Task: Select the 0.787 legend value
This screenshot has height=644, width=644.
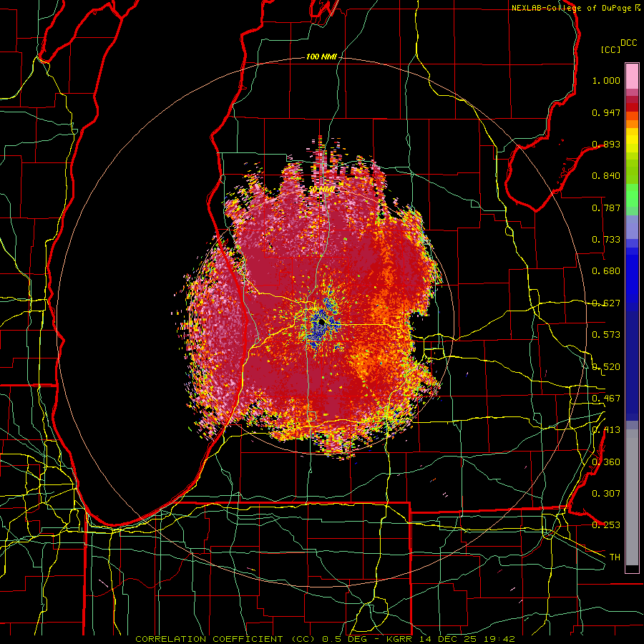Action: (606, 208)
